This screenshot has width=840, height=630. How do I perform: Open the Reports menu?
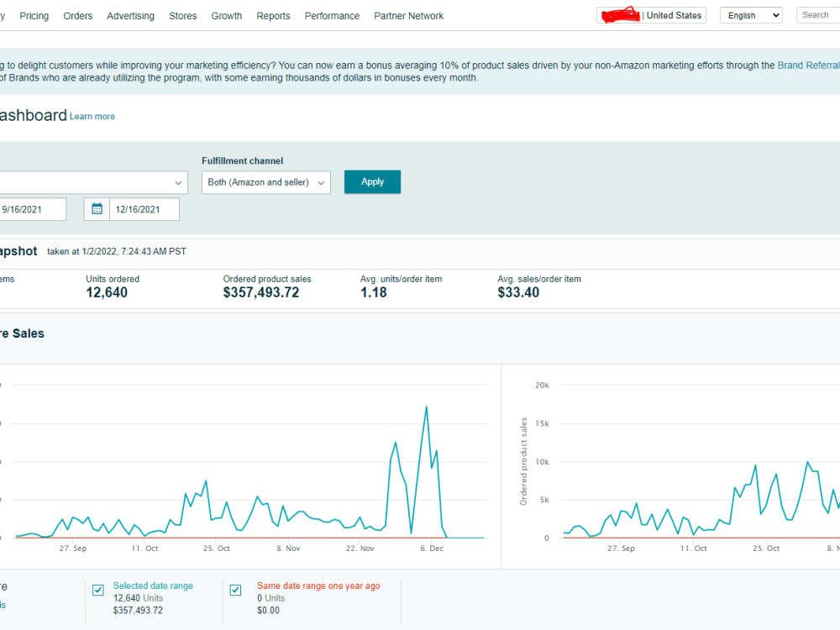pos(273,16)
